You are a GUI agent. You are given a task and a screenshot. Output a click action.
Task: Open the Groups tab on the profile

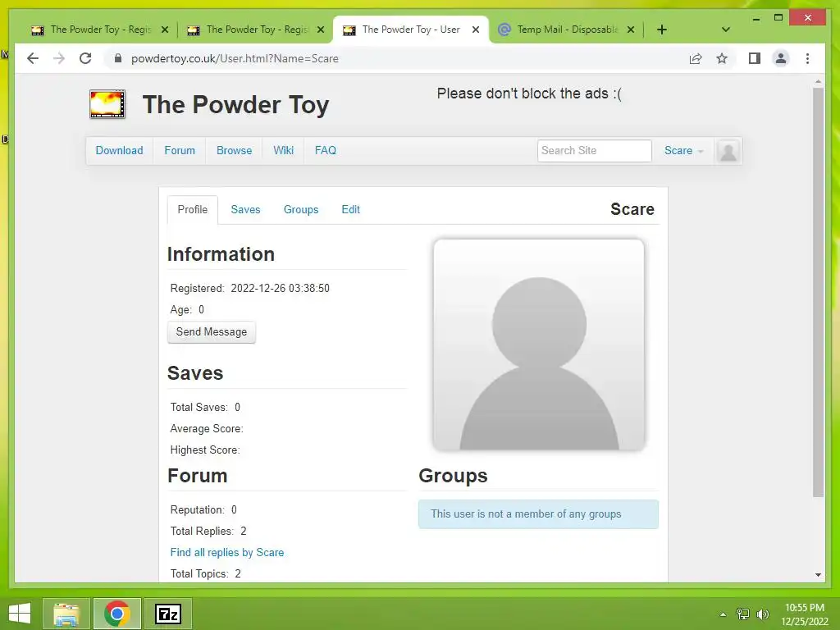coord(301,209)
